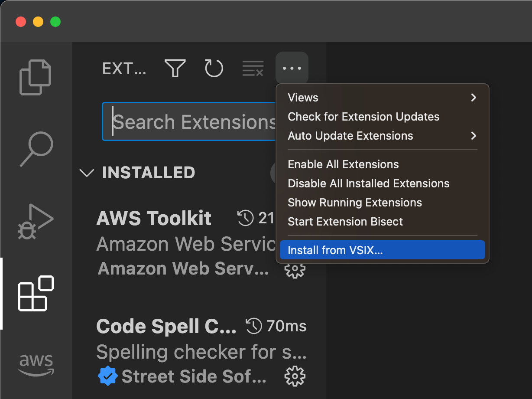The height and width of the screenshot is (399, 532).
Task: Open Run and Debug view
Action: (x=36, y=221)
